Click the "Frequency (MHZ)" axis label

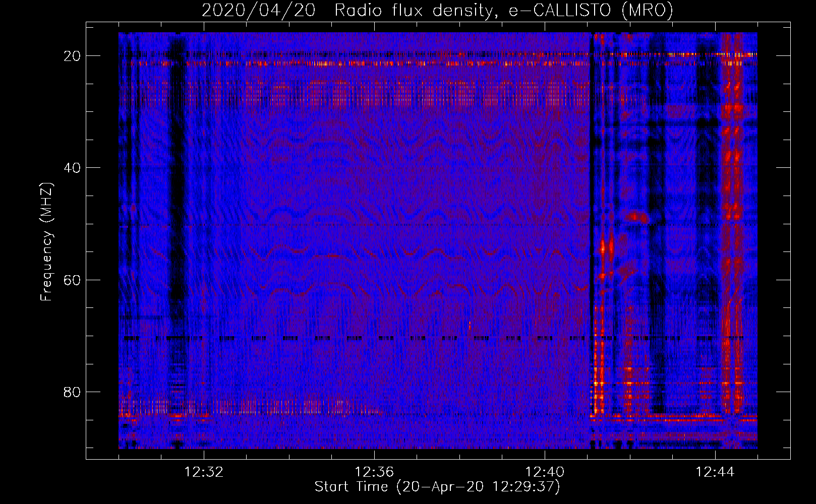point(46,242)
